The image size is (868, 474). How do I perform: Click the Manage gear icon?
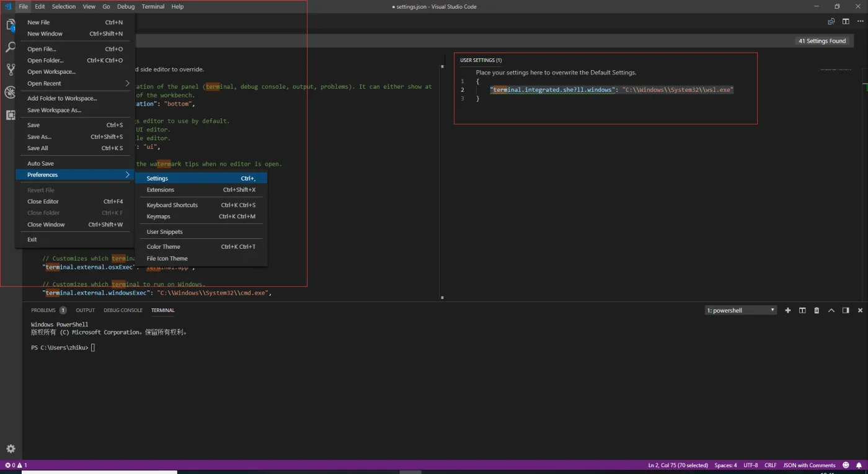11,449
